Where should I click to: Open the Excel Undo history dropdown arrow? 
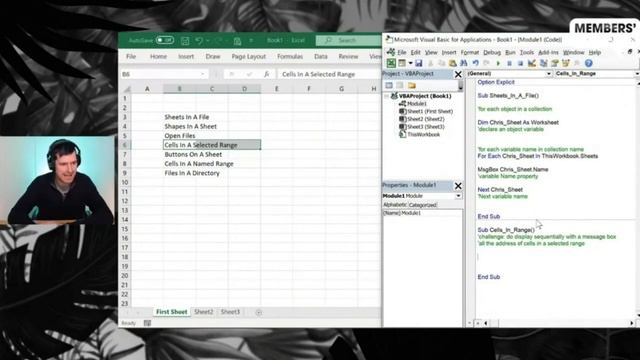coord(208,40)
